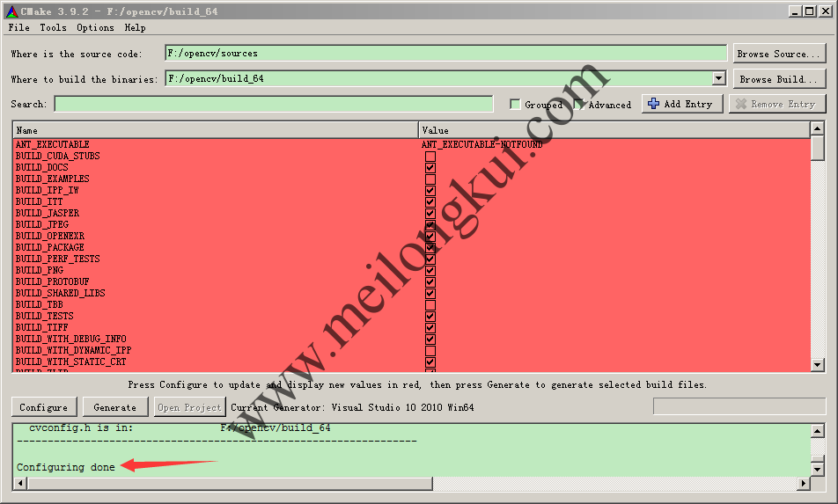The width and height of the screenshot is (838, 504).
Task: Uncheck the BUILD_DOCS checkbox
Action: pos(430,168)
